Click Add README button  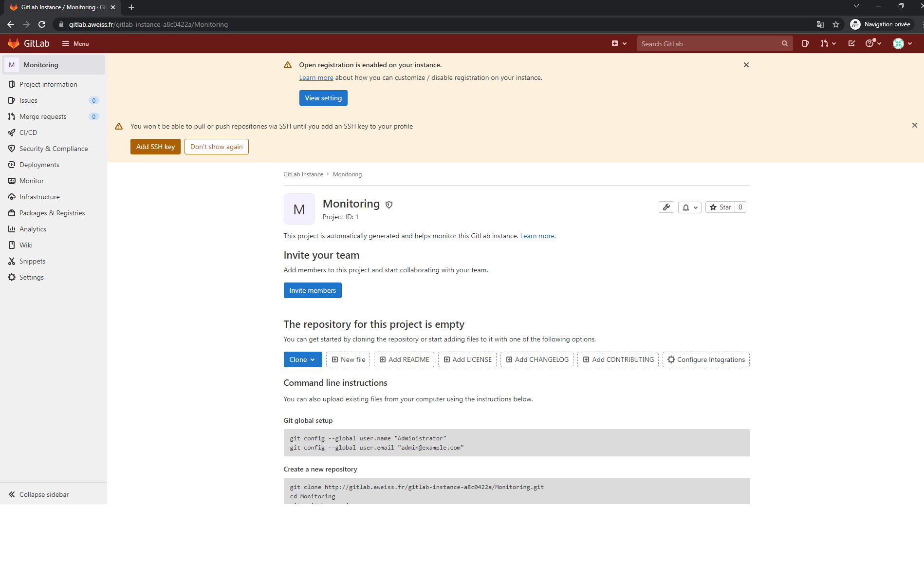404,359
